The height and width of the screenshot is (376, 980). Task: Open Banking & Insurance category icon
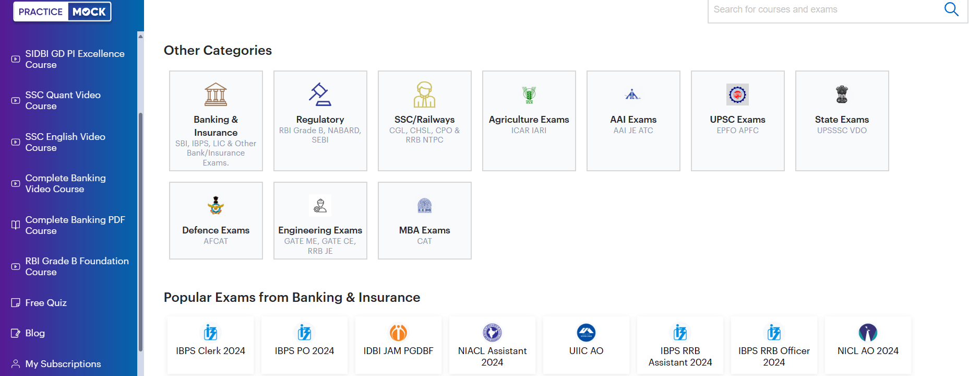216,95
